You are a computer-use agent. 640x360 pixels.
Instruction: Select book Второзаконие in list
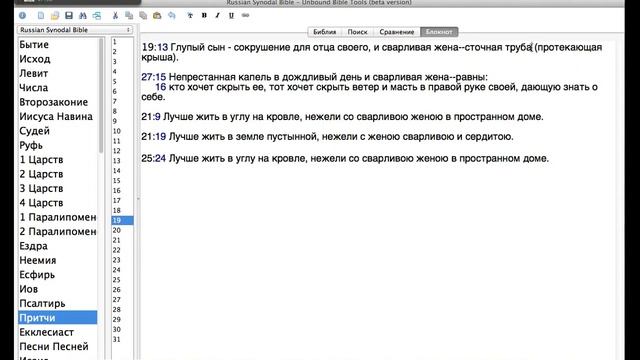coord(58,102)
